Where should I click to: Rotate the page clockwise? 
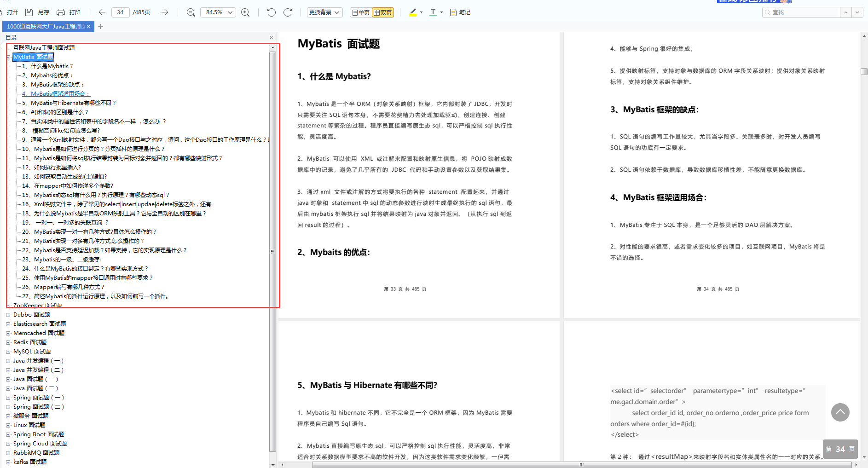coord(288,12)
